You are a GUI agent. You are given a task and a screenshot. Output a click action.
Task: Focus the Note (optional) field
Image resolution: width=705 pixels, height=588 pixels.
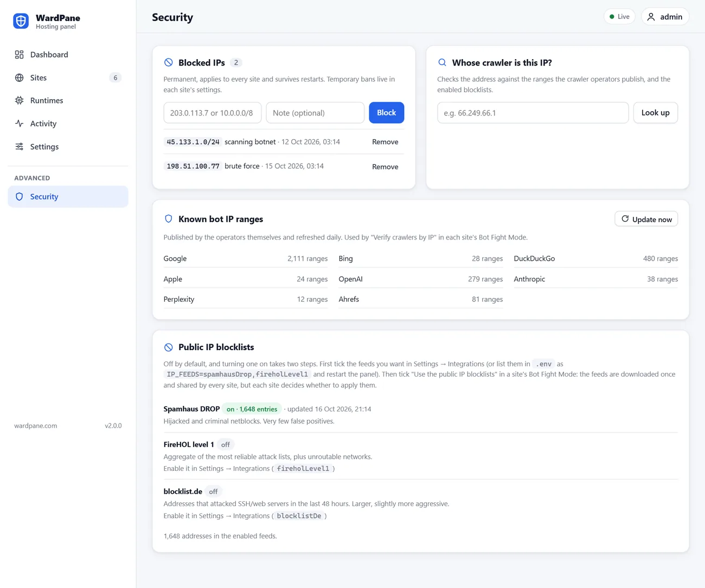point(315,113)
